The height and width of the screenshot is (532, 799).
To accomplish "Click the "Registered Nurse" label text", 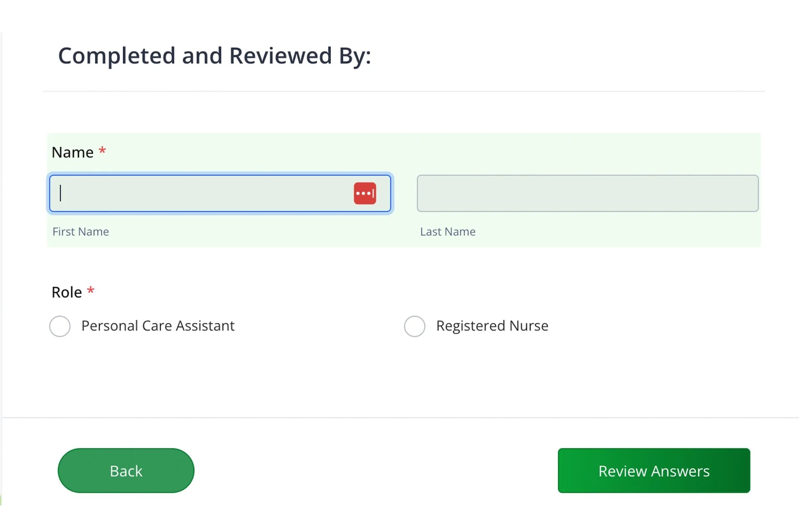I will point(492,326).
